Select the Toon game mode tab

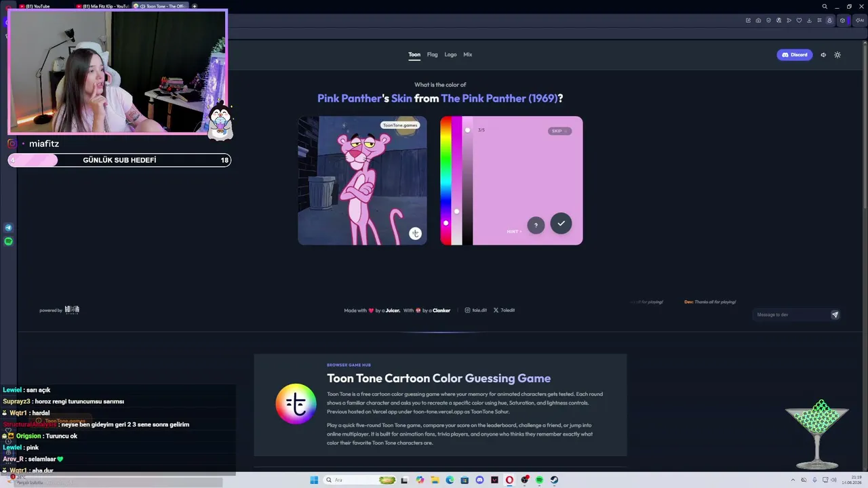[x=414, y=54]
